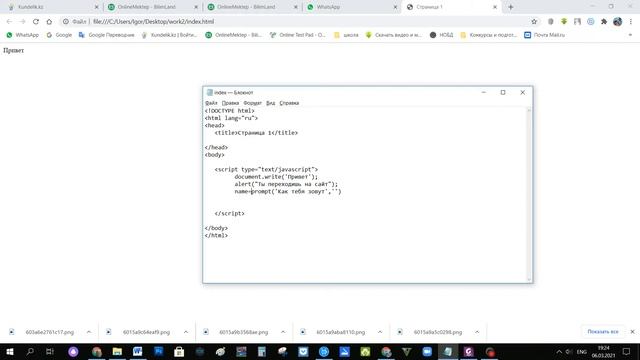The height and width of the screenshot is (360, 640).
Task: Open the Google bookmark
Action: 59,35
